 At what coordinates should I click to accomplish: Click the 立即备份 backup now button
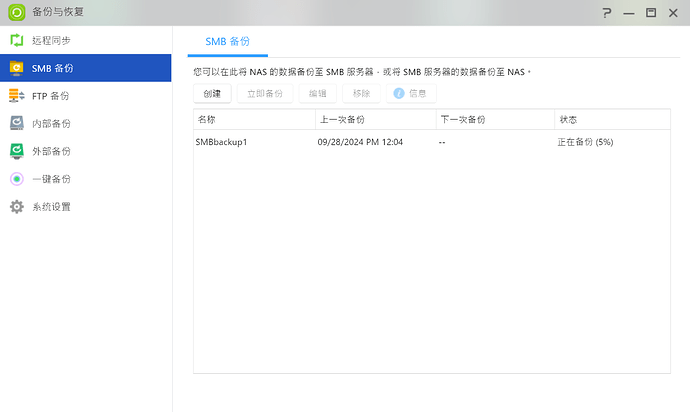(265, 93)
